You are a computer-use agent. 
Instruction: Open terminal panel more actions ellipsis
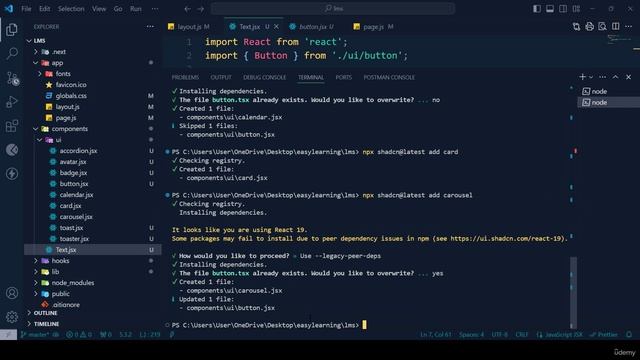(602, 77)
